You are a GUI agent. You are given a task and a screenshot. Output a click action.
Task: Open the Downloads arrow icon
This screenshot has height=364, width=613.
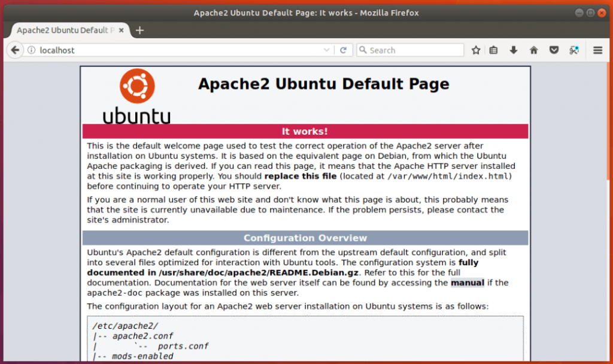pos(514,50)
